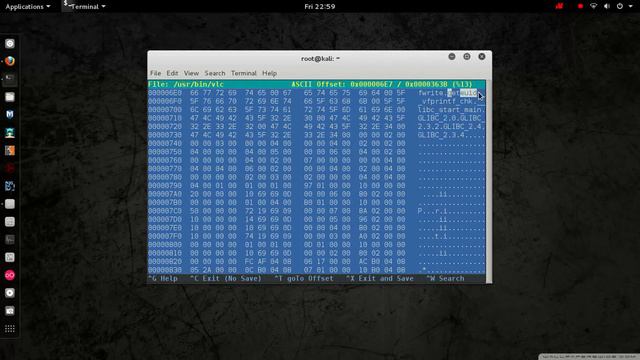Click the '^T goTo Offset' shortcut text
Screen dimensions: 640x360
[x=304, y=279]
